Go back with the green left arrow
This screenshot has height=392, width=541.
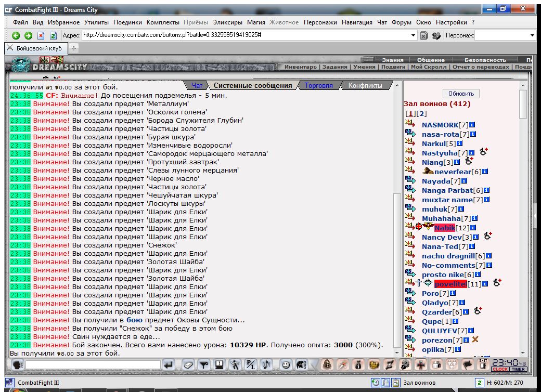tap(16, 35)
